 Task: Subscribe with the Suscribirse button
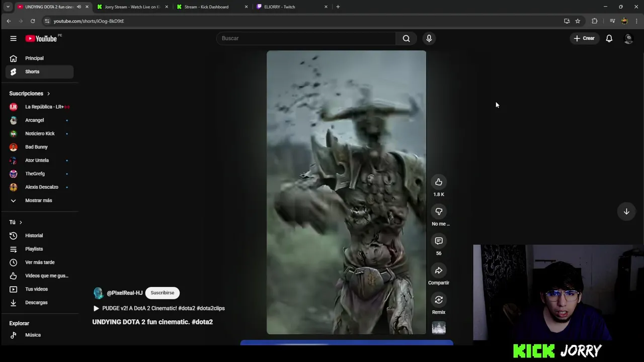(x=163, y=293)
